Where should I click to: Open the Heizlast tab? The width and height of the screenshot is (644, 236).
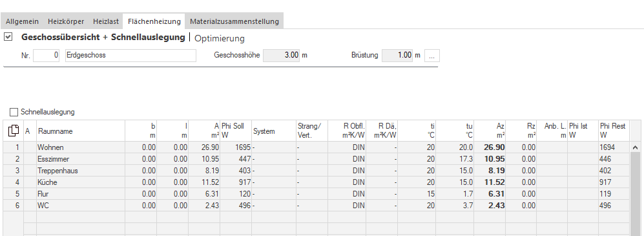pos(105,21)
